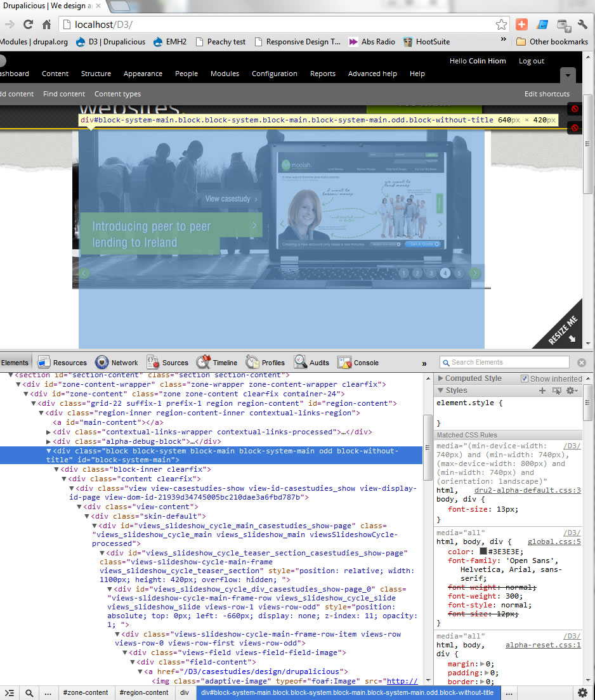Show more devtools panels chevron
Image resolution: width=595 pixels, height=700 pixels.
(x=424, y=363)
